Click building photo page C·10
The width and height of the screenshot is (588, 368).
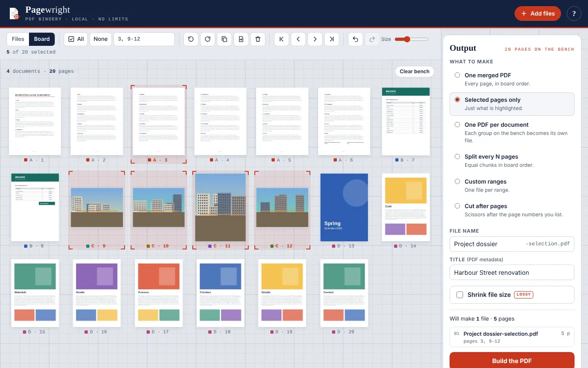click(x=159, y=207)
